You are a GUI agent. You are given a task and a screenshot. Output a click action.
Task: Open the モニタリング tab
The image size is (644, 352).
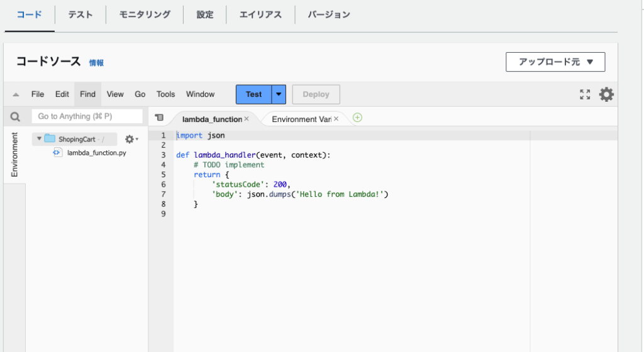coord(145,14)
